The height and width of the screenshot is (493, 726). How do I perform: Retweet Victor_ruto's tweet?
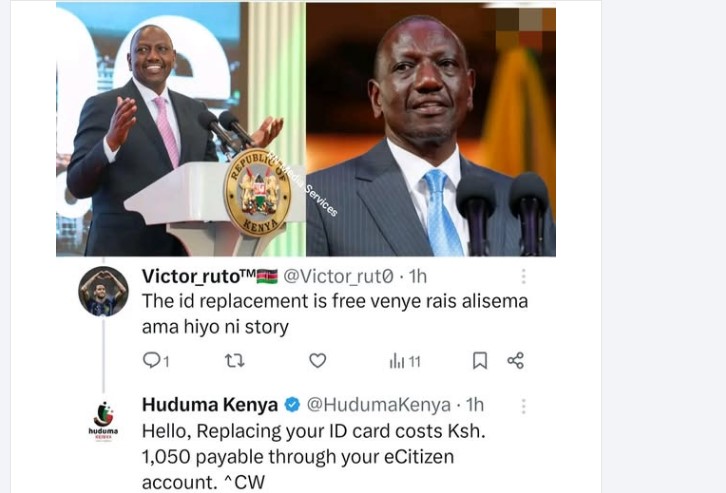(234, 360)
